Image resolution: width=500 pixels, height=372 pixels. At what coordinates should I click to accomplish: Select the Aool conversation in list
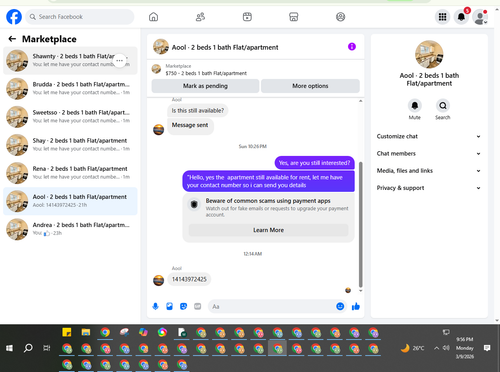(x=70, y=201)
